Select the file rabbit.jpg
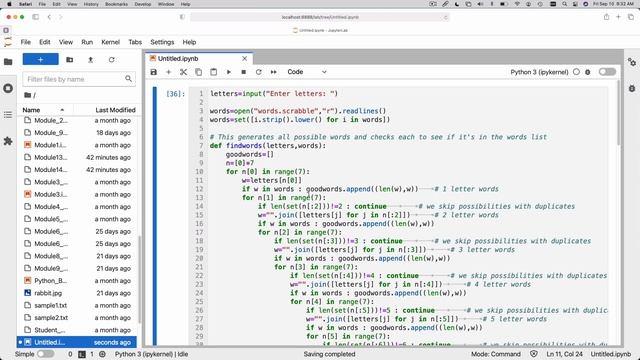This screenshot has width=640, height=360. [77, 293]
